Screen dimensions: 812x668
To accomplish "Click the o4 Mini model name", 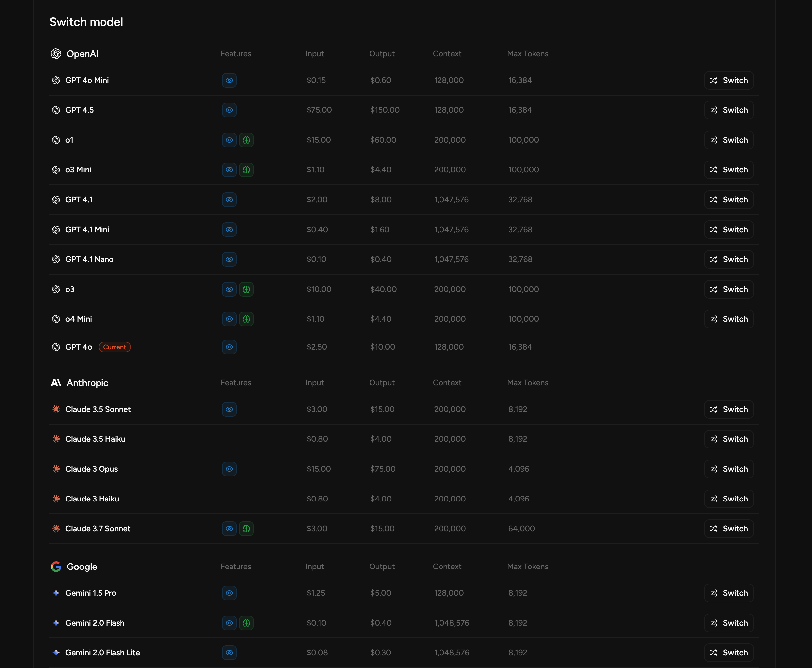I will [x=79, y=319].
